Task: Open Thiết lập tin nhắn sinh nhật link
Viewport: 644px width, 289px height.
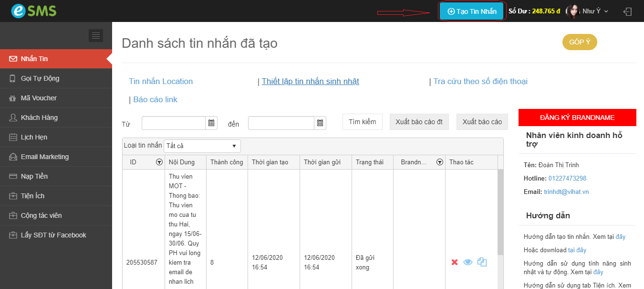Action: click(310, 82)
